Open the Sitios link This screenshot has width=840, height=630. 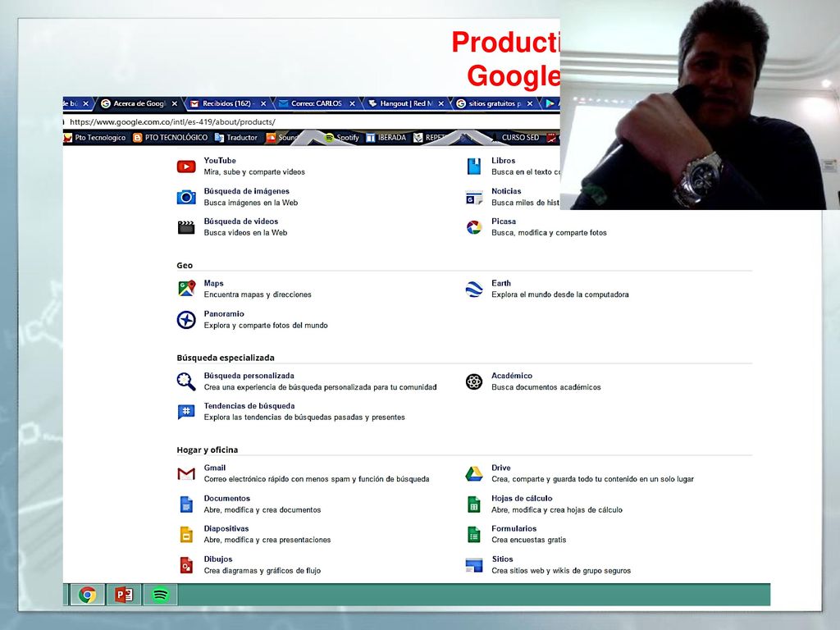pyautogui.click(x=503, y=559)
